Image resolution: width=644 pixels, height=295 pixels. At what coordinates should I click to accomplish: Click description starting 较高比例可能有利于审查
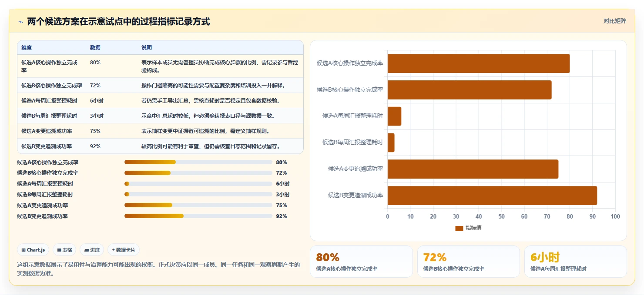[211, 146]
